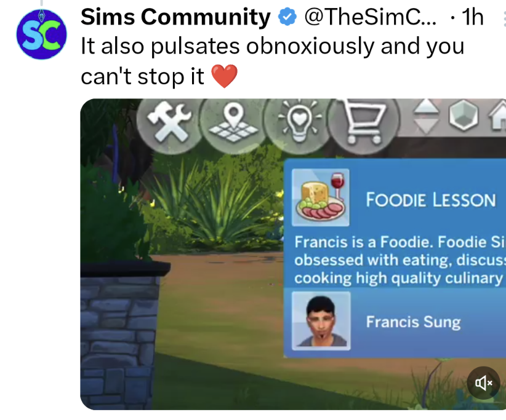The height and width of the screenshot is (420, 506).
Task: Toggle walls view cube icon
Action: tap(464, 115)
